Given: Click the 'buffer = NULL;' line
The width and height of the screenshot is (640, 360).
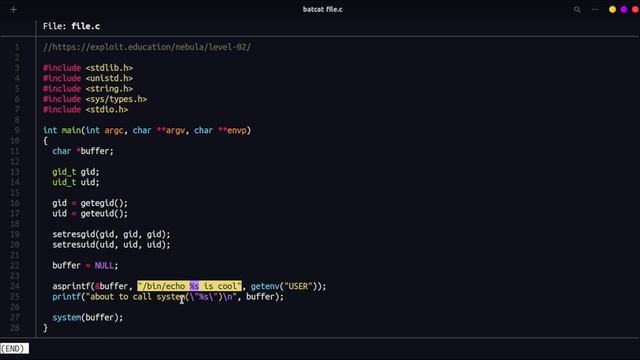Looking at the screenshot, I should point(85,265).
